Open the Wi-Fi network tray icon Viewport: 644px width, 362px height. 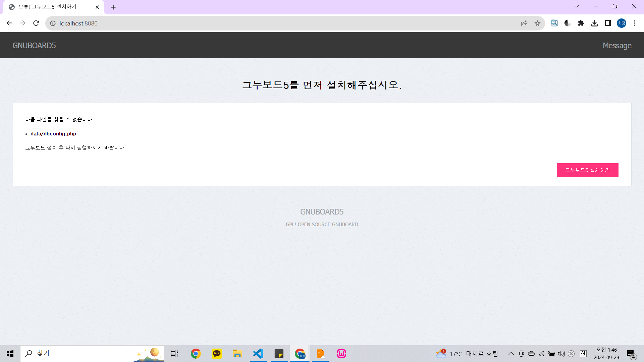[541, 354]
